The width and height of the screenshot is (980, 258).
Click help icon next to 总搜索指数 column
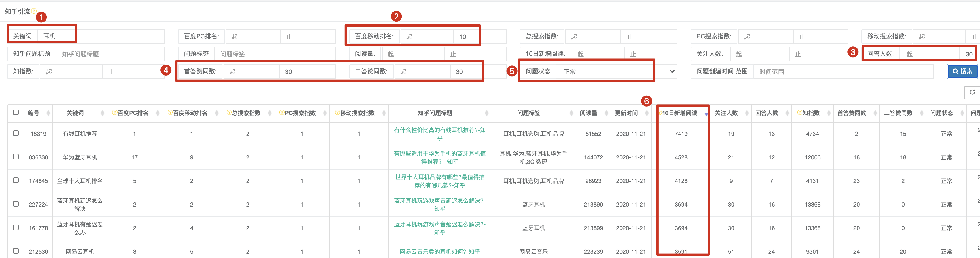(229, 112)
